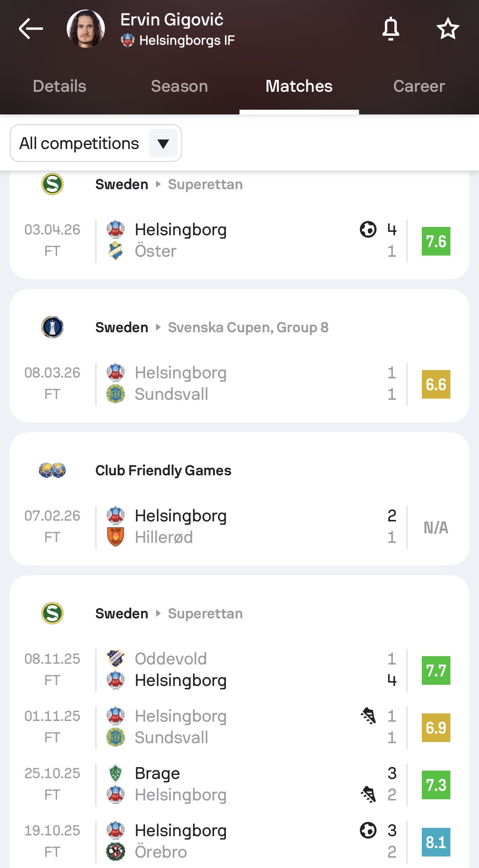Enable notifications with the bell icon

click(390, 29)
